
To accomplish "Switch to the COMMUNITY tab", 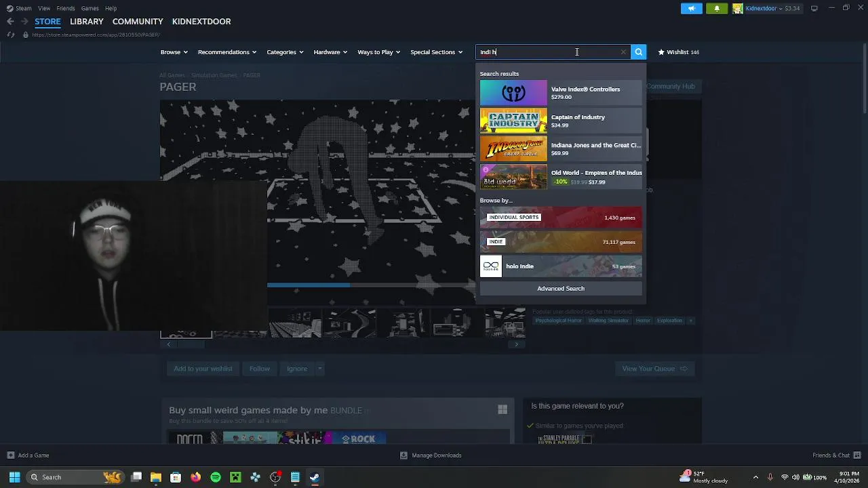I will coord(138,22).
